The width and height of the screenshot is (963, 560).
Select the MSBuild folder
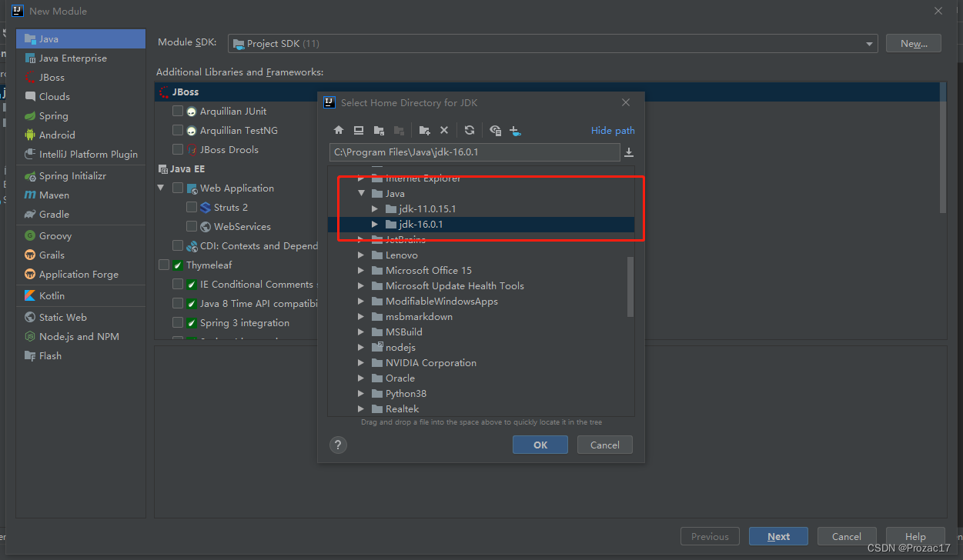(481, 332)
